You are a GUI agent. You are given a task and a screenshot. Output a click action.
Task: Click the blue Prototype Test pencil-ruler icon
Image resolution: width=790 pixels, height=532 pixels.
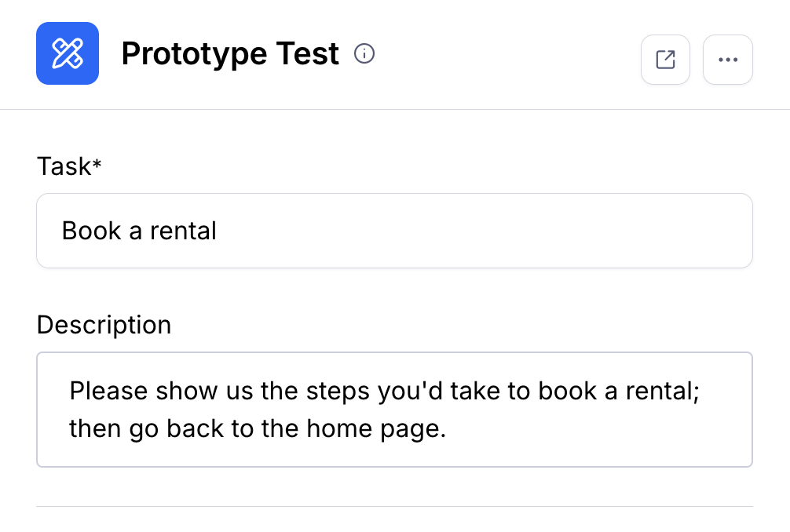tap(68, 53)
